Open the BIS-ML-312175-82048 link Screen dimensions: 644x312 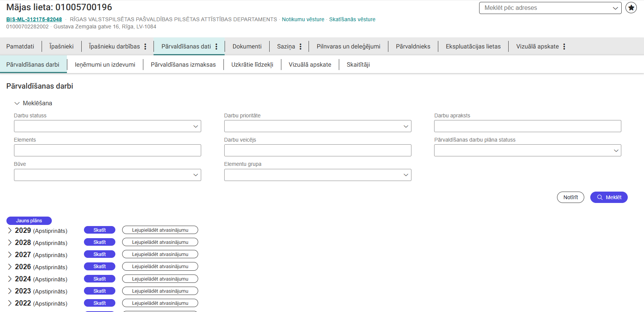click(x=34, y=19)
